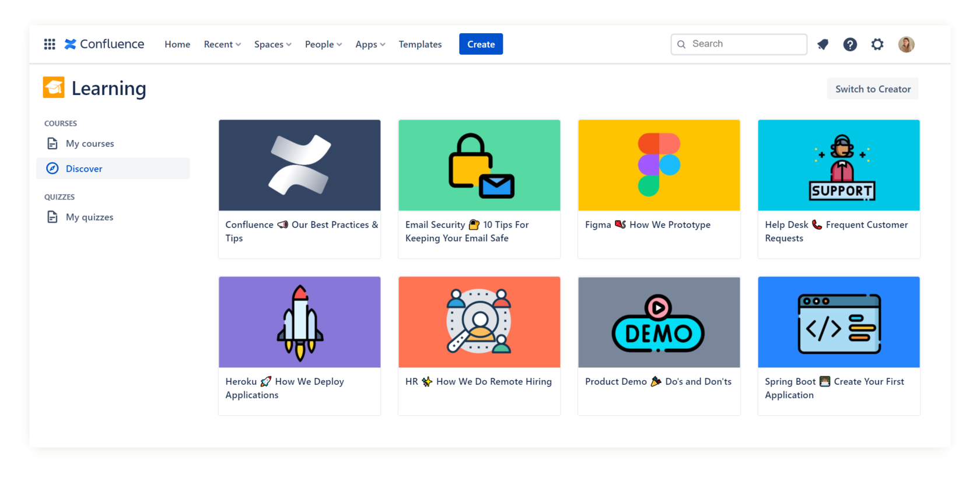The height and width of the screenshot is (481, 980).
Task: Click the search magnifier icon
Action: click(x=681, y=44)
